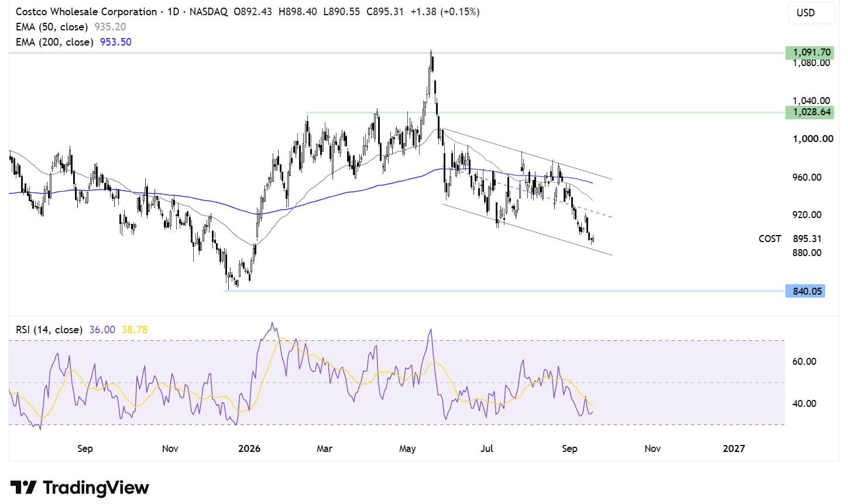Select the EMA (200, close) indicator legend
Viewport: 848px width, 504px height.
click(x=54, y=42)
